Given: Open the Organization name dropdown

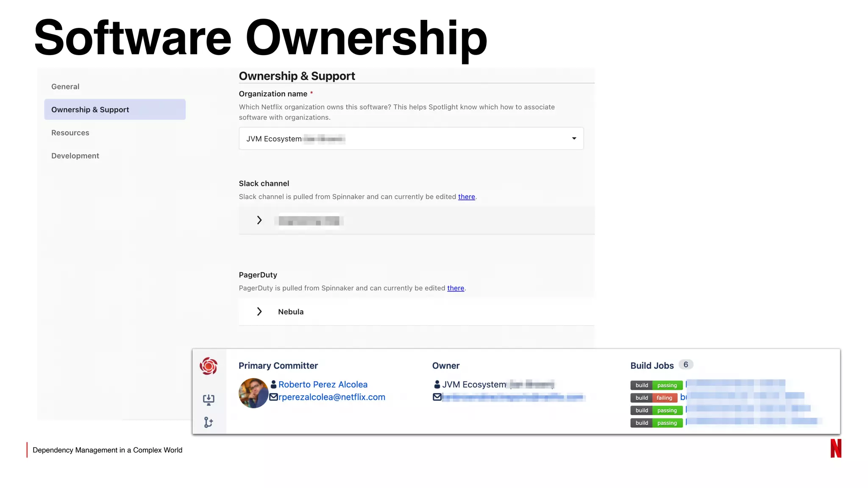Looking at the screenshot, I should click(411, 139).
